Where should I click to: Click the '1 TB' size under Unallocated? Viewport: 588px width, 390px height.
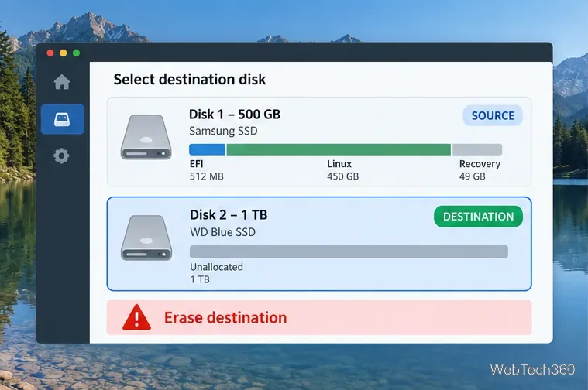pos(200,279)
